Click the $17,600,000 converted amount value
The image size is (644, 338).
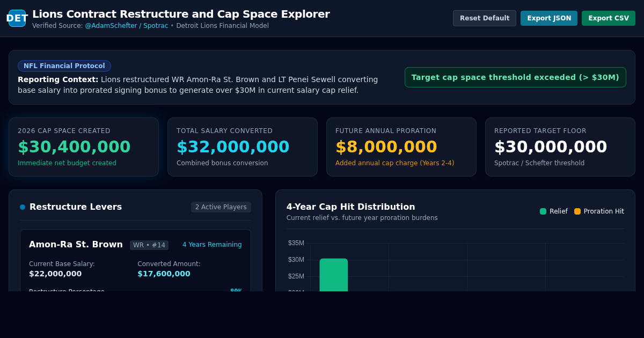[x=164, y=274]
